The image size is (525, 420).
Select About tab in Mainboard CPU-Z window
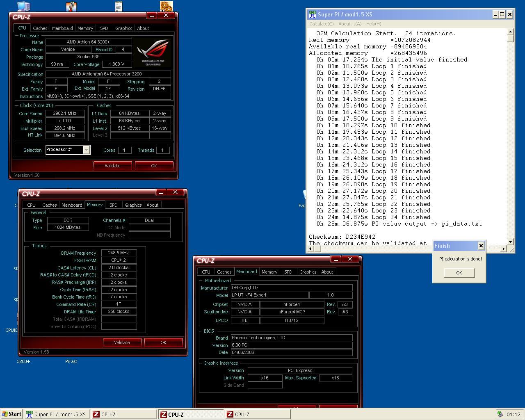[327, 272]
